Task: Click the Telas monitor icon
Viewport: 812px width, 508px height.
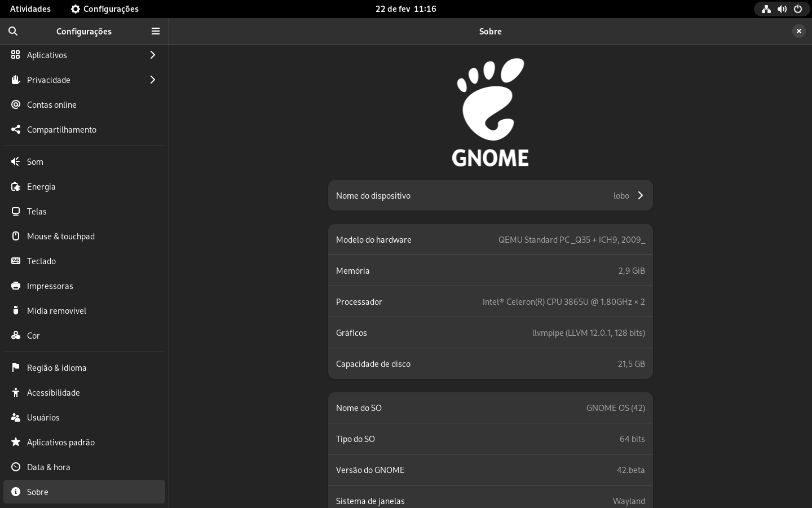Action: pos(16,211)
